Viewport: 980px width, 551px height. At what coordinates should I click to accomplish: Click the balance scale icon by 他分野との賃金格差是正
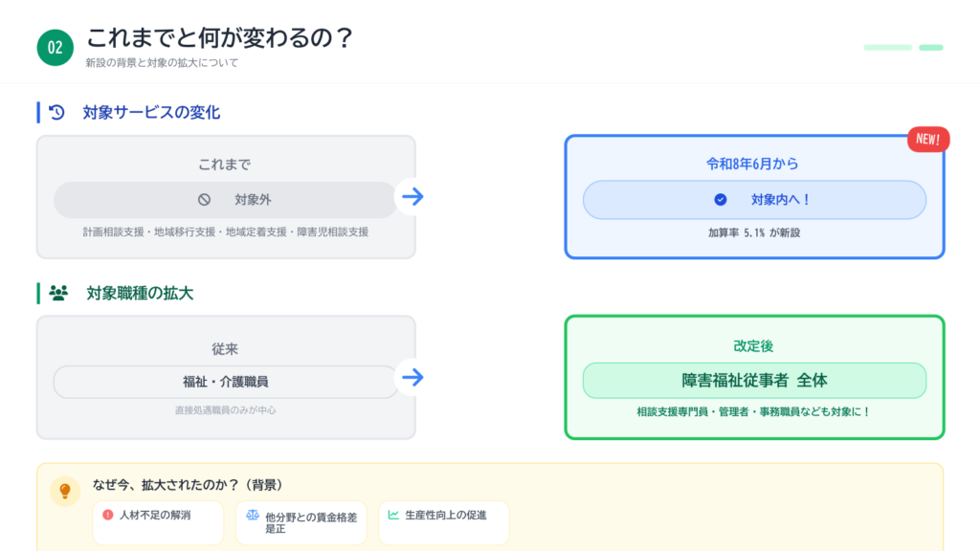click(253, 515)
